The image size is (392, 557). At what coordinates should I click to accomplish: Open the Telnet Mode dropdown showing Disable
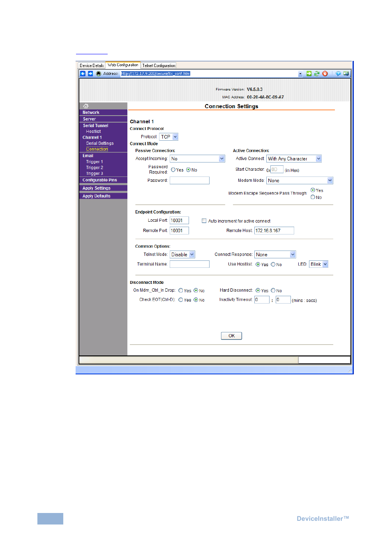pos(191,254)
